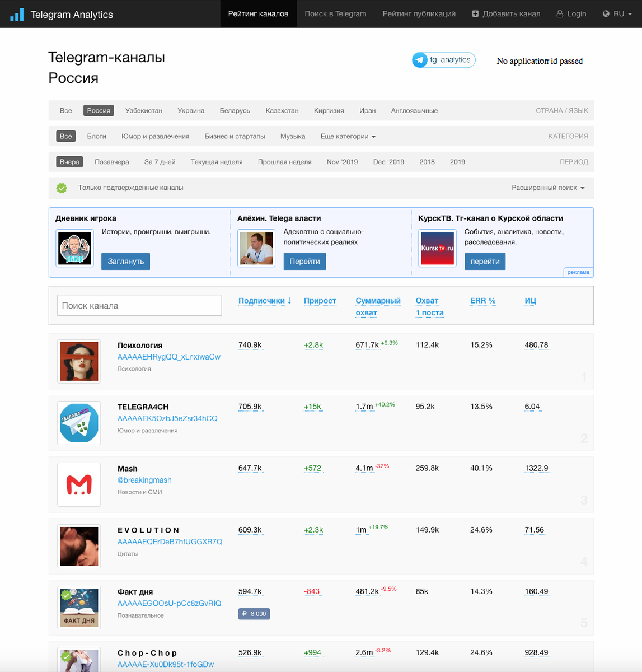Viewport: 642px width, 672px height.
Task: Click Дневник игрока ad image
Action: point(75,248)
